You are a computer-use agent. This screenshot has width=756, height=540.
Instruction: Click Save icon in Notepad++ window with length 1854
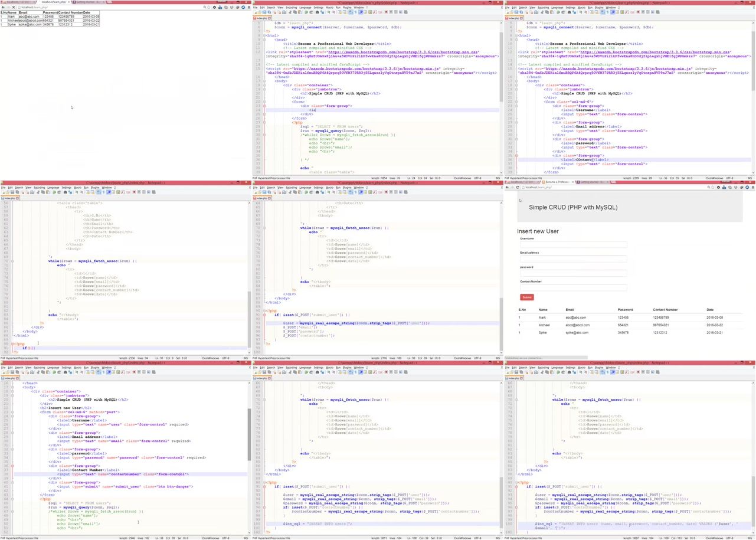pyautogui.click(x=264, y=12)
